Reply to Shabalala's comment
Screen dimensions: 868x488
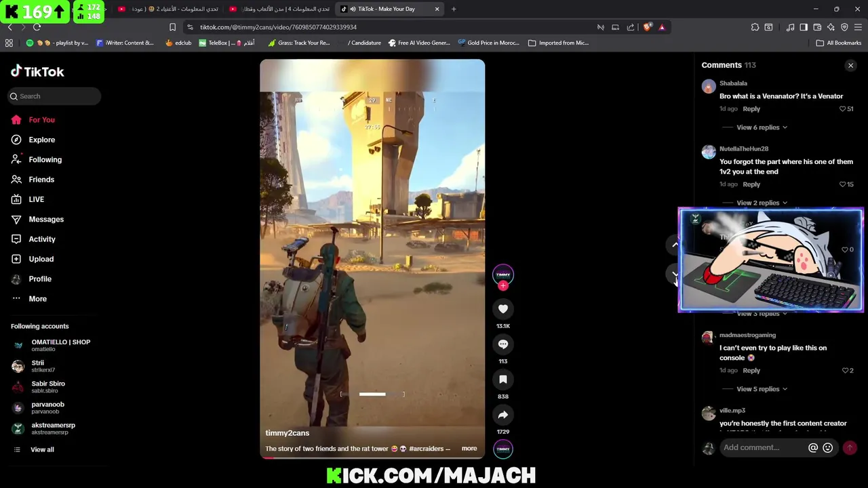[x=751, y=109]
